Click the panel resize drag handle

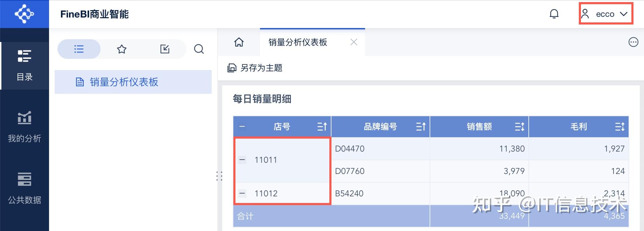click(219, 176)
